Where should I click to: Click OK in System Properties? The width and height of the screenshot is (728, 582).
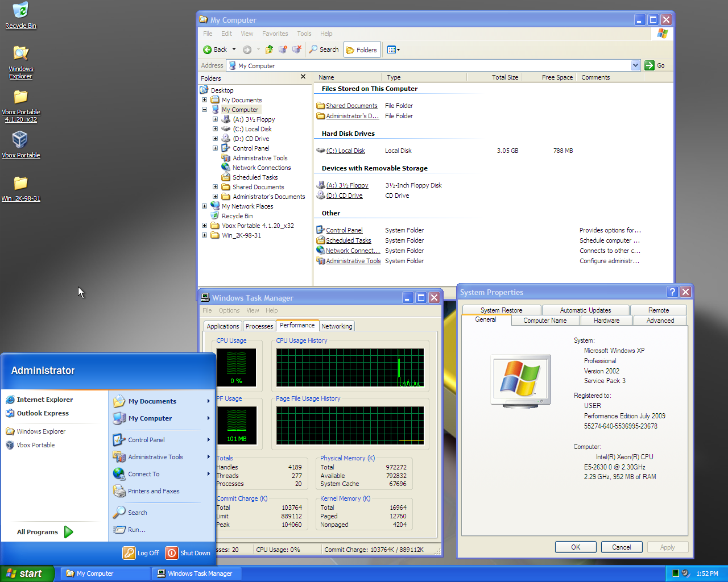tap(576, 547)
